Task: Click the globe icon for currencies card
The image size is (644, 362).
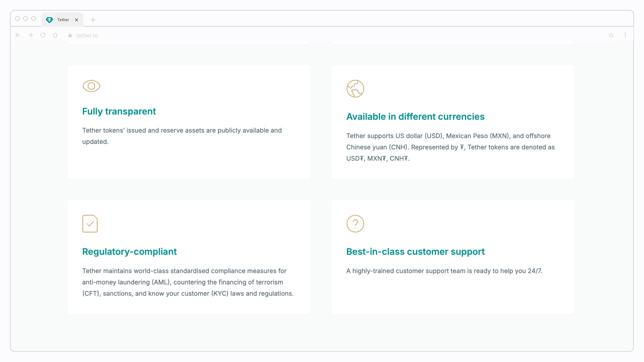Action: coord(355,89)
